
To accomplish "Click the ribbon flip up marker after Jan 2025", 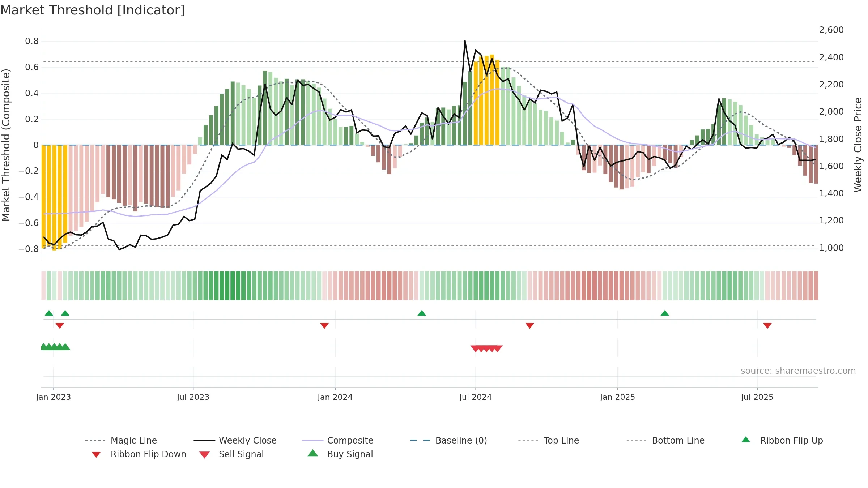I will (665, 313).
